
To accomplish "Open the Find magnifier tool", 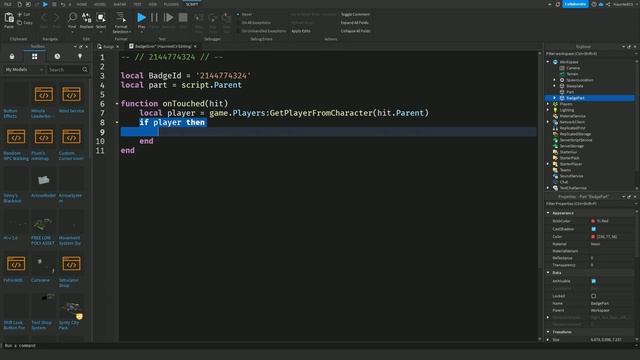I will point(72,18).
